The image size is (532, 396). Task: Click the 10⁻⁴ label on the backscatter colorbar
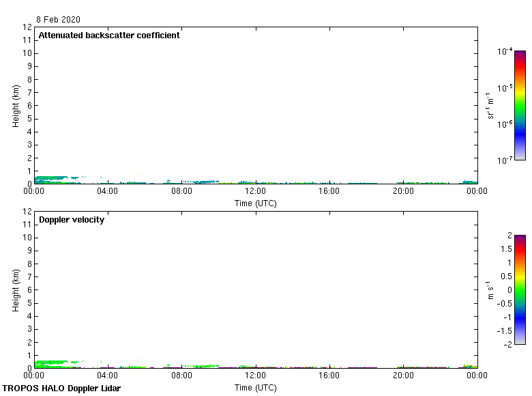505,52
